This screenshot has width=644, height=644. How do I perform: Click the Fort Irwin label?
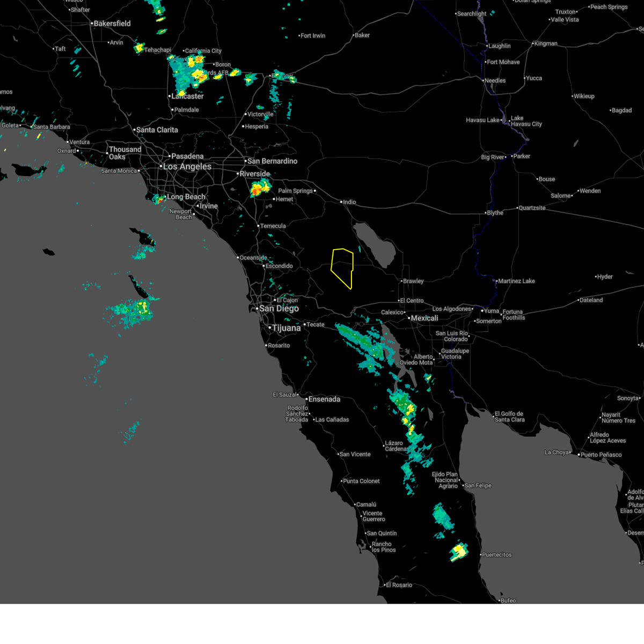point(313,36)
